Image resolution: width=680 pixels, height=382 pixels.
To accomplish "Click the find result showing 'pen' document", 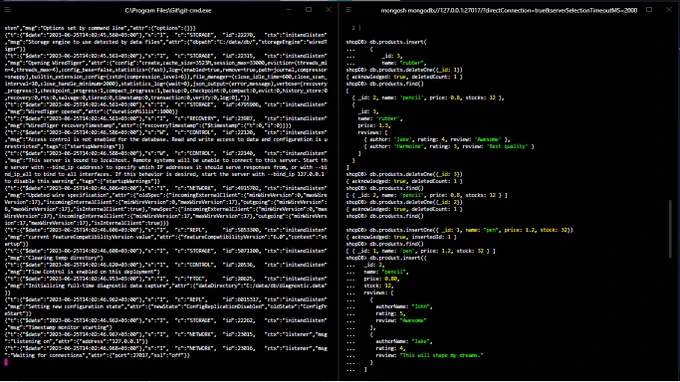I will 421,251.
